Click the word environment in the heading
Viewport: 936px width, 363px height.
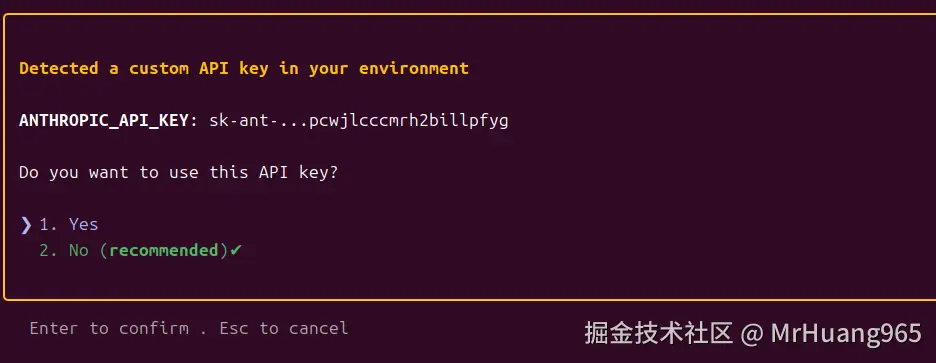pos(414,69)
